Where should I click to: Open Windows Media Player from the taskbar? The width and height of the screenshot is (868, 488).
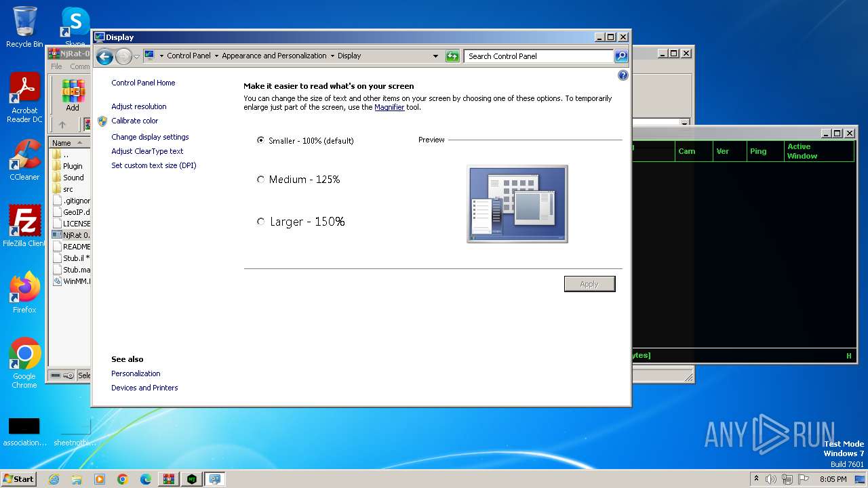100,479
